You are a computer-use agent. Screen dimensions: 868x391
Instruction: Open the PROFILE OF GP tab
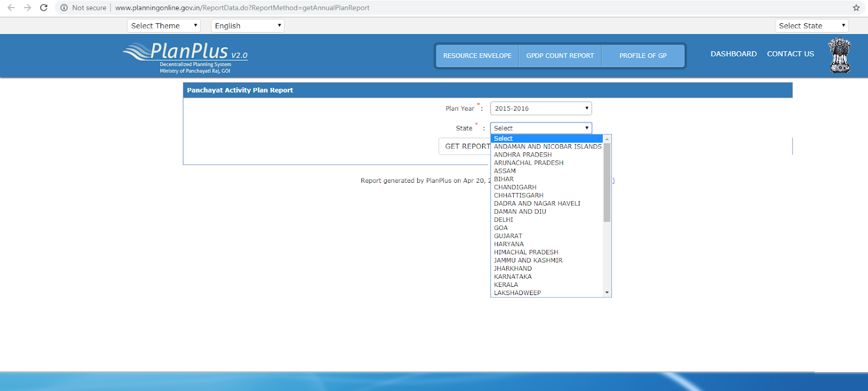click(643, 56)
